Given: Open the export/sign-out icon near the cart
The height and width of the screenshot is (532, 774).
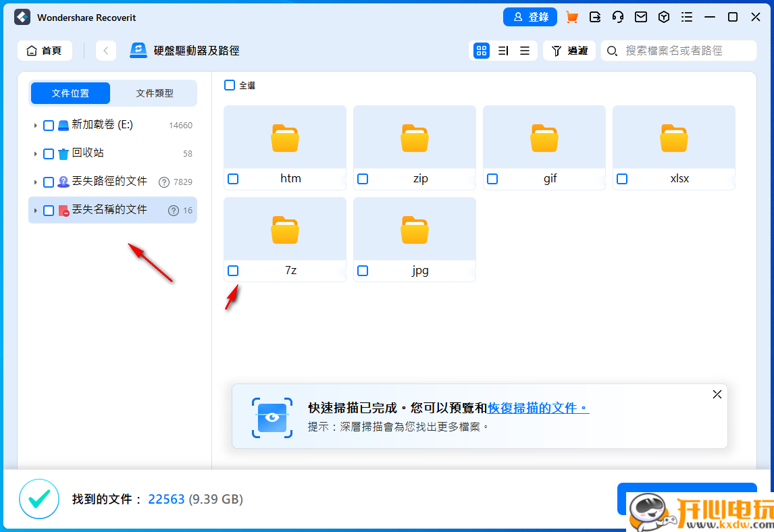Looking at the screenshot, I should [594, 17].
